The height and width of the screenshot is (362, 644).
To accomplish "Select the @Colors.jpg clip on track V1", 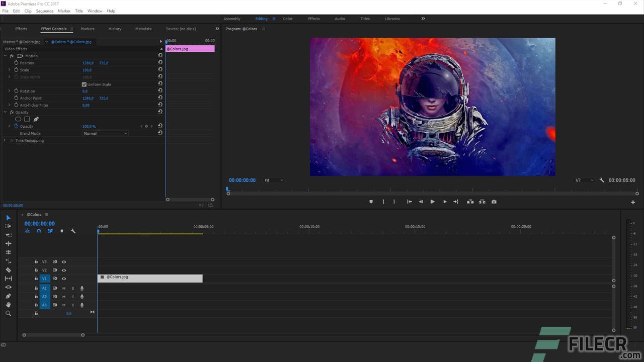I will point(149,278).
